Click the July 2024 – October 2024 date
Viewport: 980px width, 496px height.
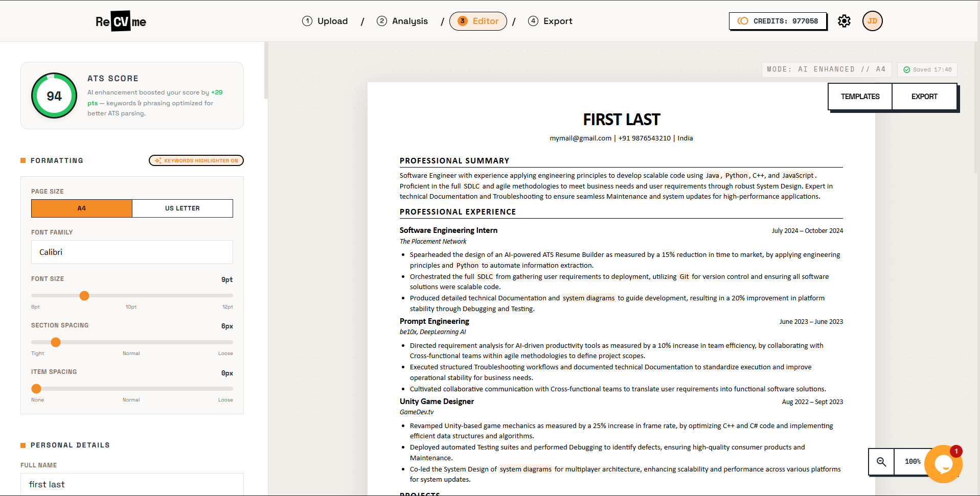point(807,231)
